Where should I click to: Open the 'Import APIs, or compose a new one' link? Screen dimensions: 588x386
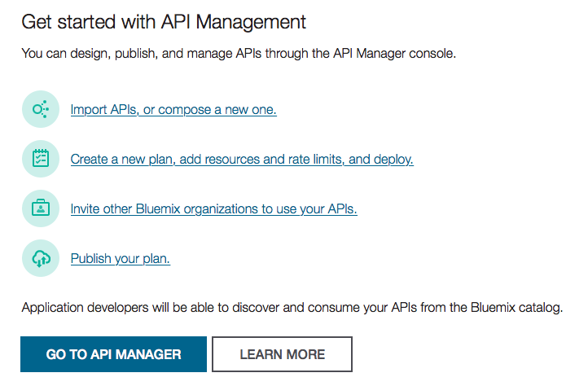[173, 110]
